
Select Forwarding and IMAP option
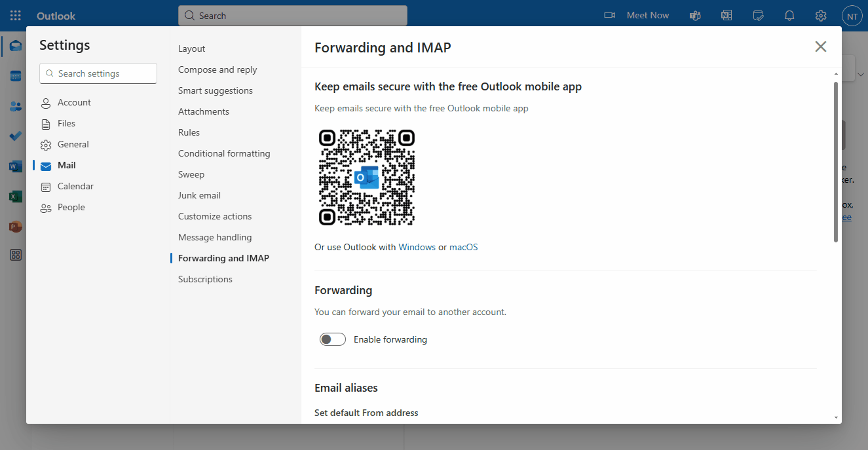click(223, 258)
